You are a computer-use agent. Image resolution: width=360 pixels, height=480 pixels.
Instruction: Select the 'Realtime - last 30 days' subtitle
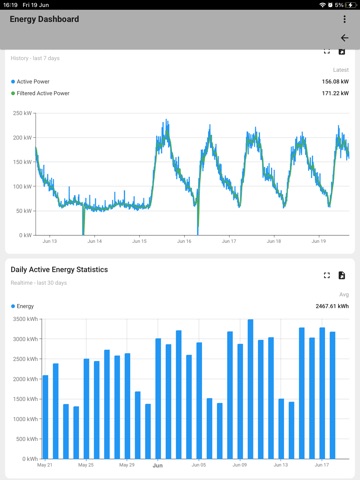pyautogui.click(x=39, y=283)
